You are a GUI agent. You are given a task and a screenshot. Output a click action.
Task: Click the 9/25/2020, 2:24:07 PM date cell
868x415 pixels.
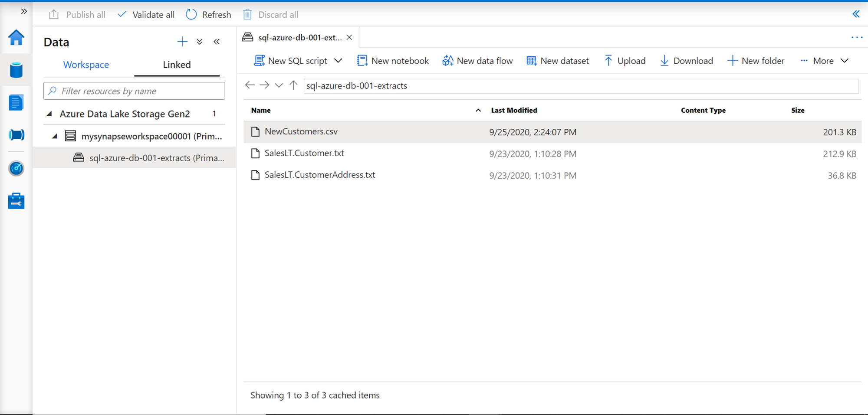pos(533,132)
